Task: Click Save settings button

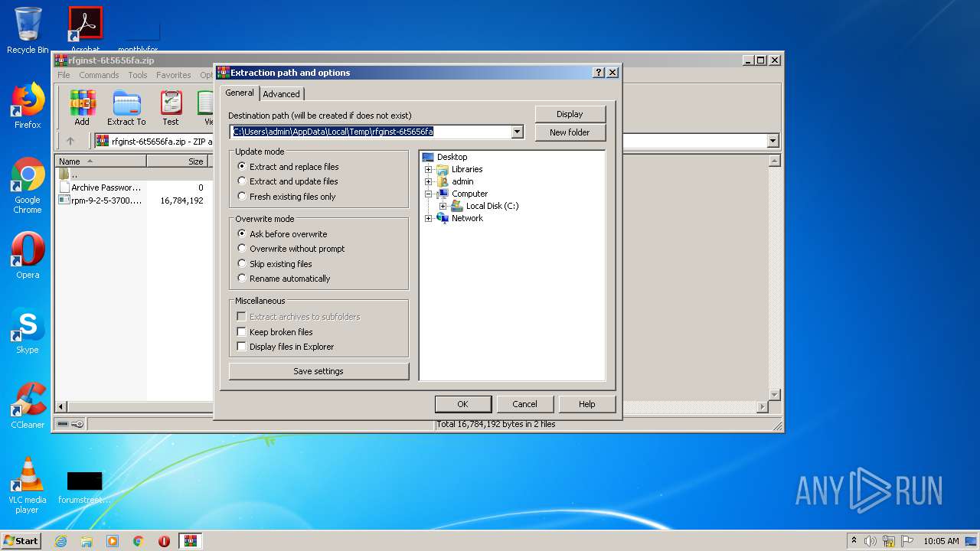Action: click(318, 371)
